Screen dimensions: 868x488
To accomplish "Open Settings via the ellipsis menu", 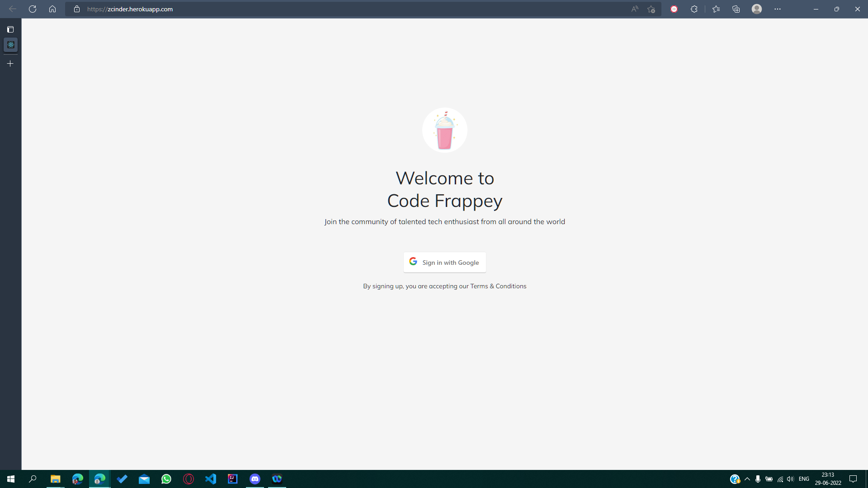I will point(777,9).
